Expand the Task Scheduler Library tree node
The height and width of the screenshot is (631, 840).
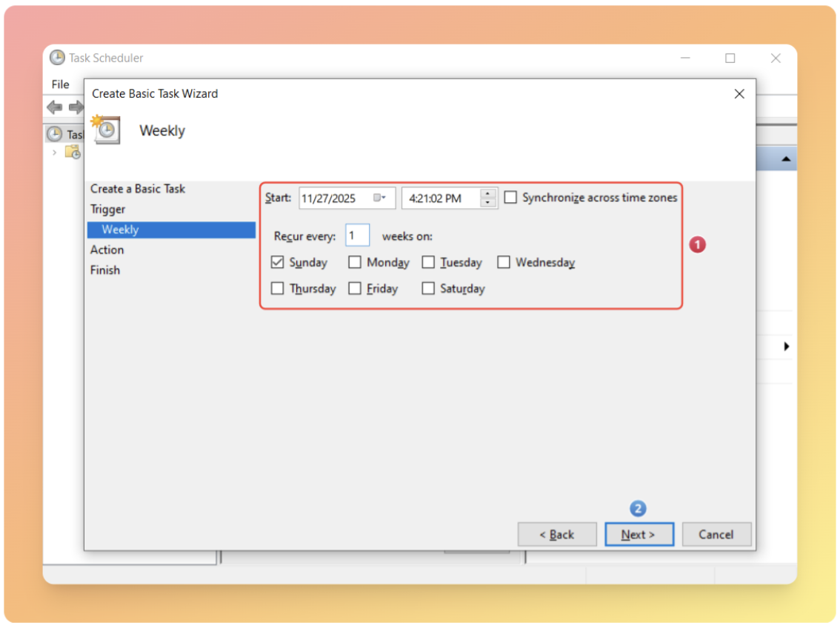click(54, 153)
